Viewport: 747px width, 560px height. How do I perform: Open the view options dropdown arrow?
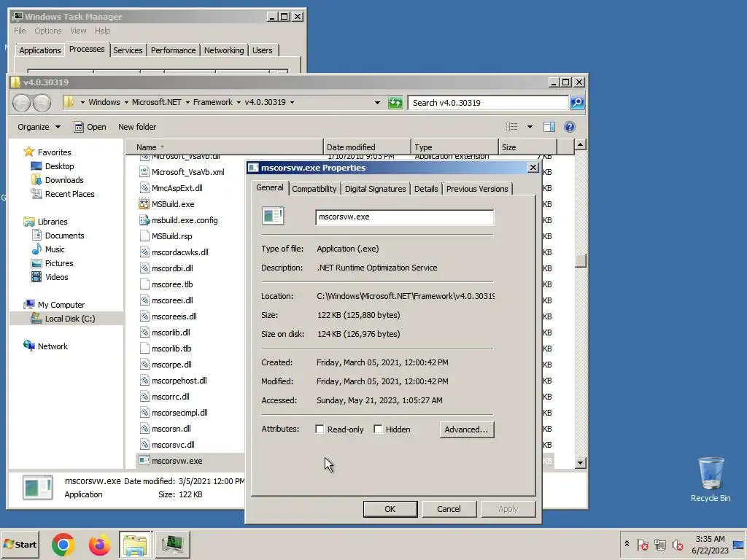pos(530,127)
